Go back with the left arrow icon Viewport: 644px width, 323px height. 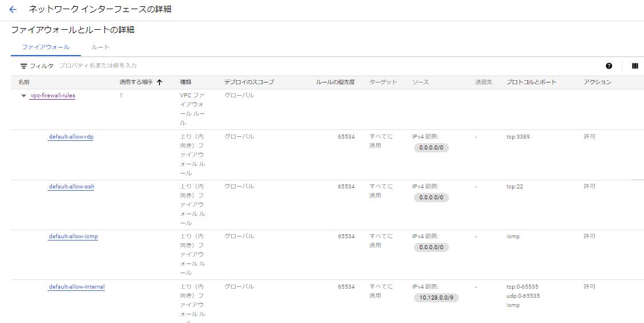[13, 9]
